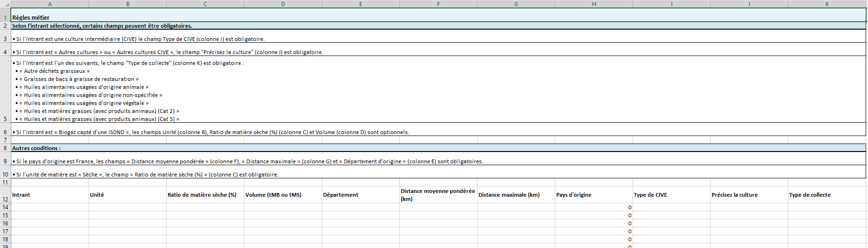Select column K header
Screen dimensions: 868x248
827,4
